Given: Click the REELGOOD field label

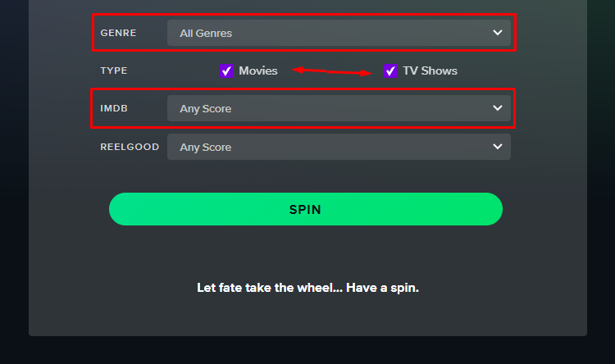Looking at the screenshot, I should pos(130,147).
